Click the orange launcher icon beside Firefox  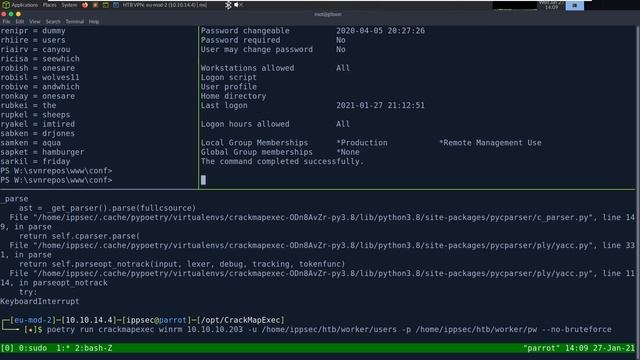pos(95,5)
